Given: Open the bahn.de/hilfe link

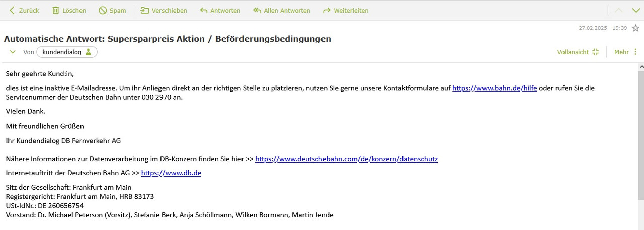Looking at the screenshot, I should pyautogui.click(x=495, y=88).
